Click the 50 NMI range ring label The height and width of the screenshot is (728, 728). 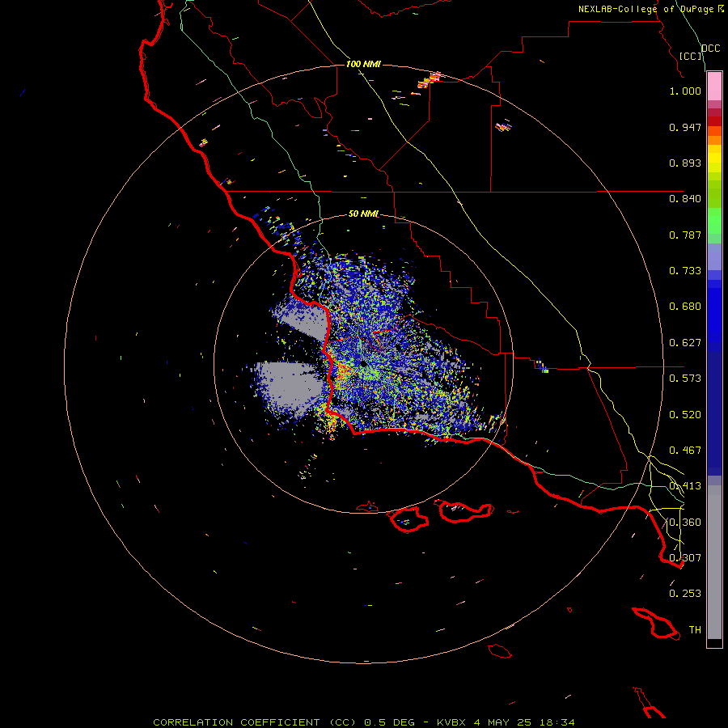tap(363, 214)
